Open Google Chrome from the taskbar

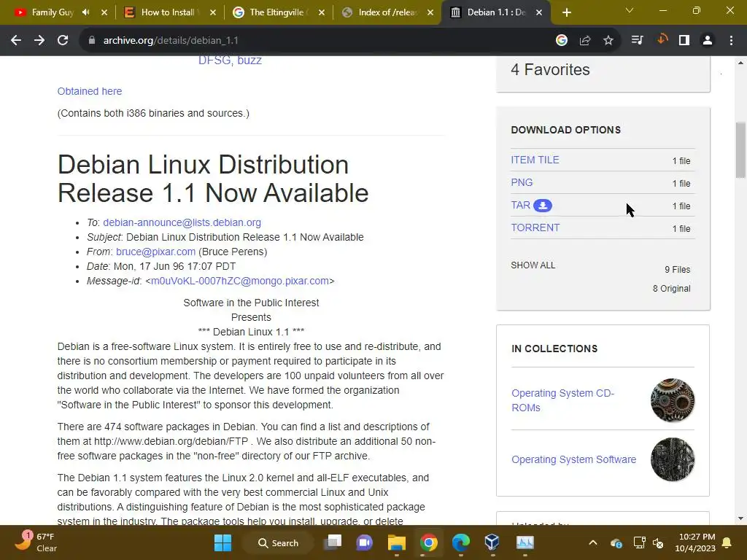[429, 542]
